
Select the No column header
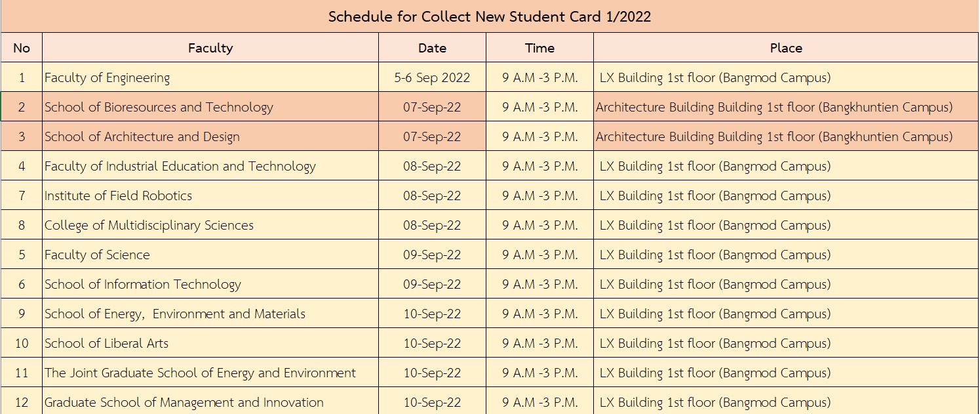(22, 48)
